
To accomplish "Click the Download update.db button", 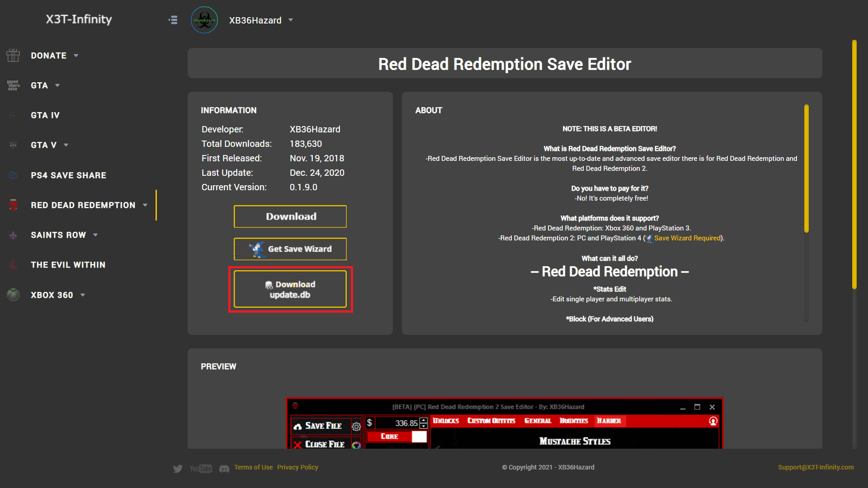I will [x=290, y=289].
